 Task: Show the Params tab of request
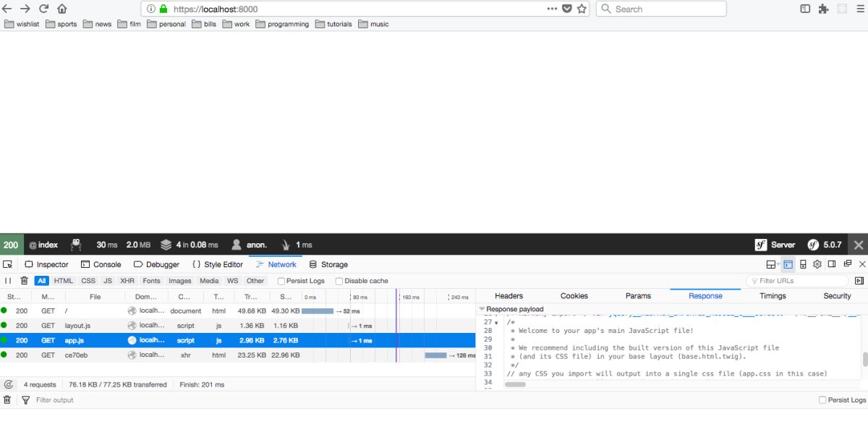(x=638, y=296)
